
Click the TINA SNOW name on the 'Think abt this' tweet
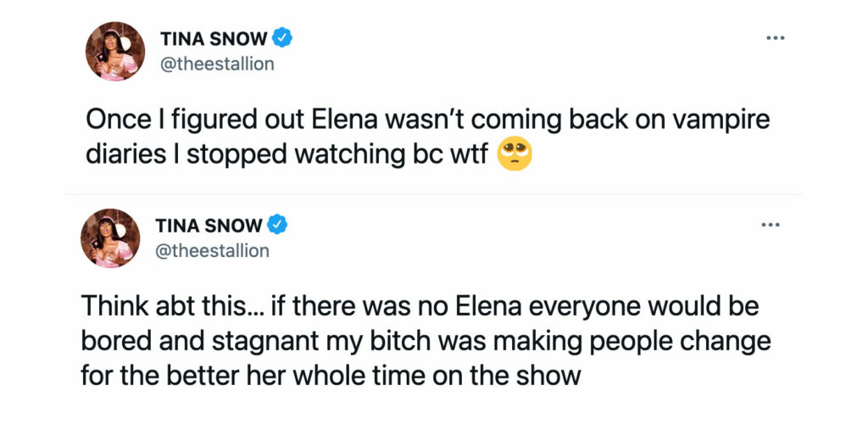point(209,226)
